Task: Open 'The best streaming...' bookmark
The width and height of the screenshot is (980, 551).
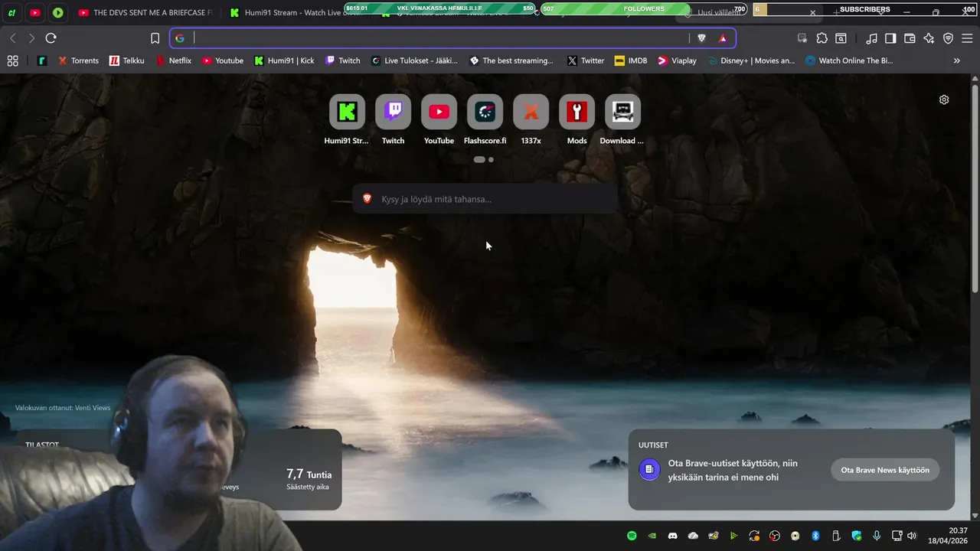Action: 511,60
